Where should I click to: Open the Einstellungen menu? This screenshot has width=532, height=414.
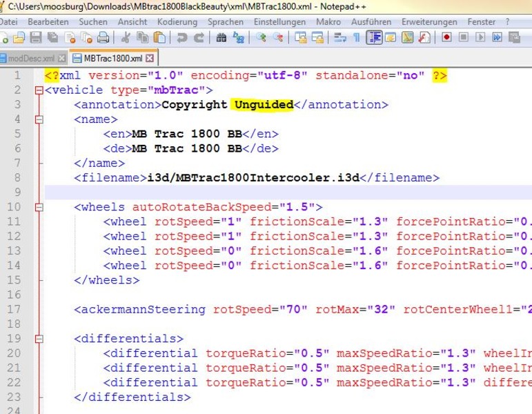coord(279,21)
